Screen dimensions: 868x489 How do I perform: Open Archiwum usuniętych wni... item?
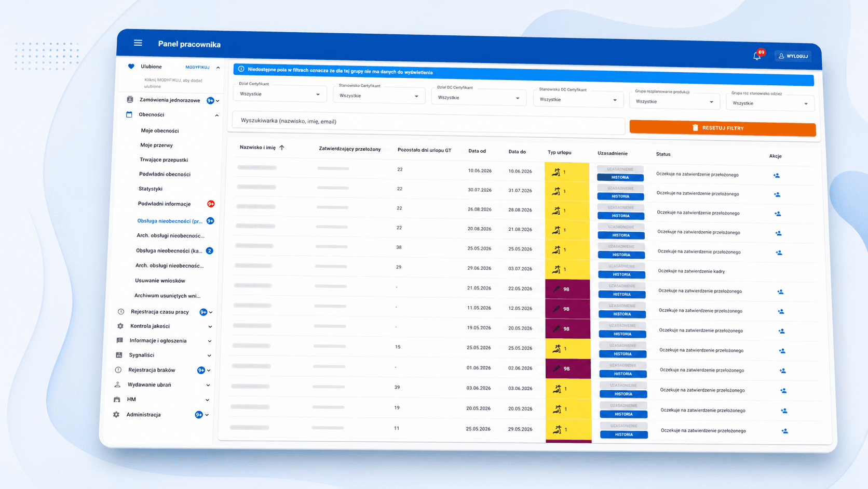167,296
